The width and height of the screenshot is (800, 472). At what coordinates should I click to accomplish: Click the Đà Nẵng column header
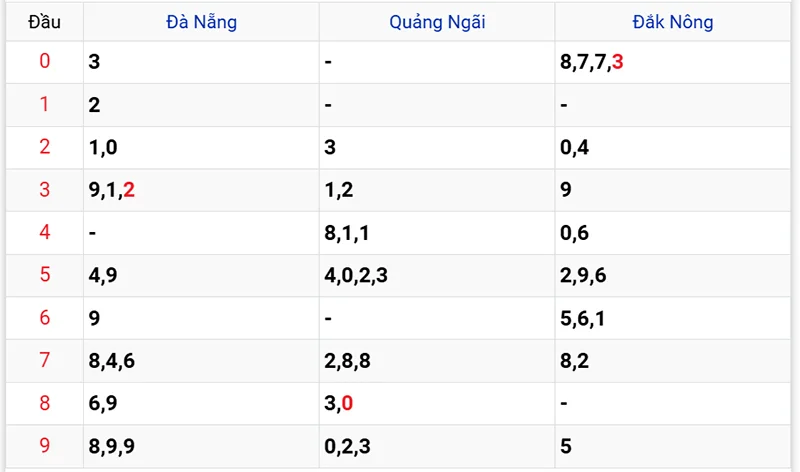click(x=201, y=21)
